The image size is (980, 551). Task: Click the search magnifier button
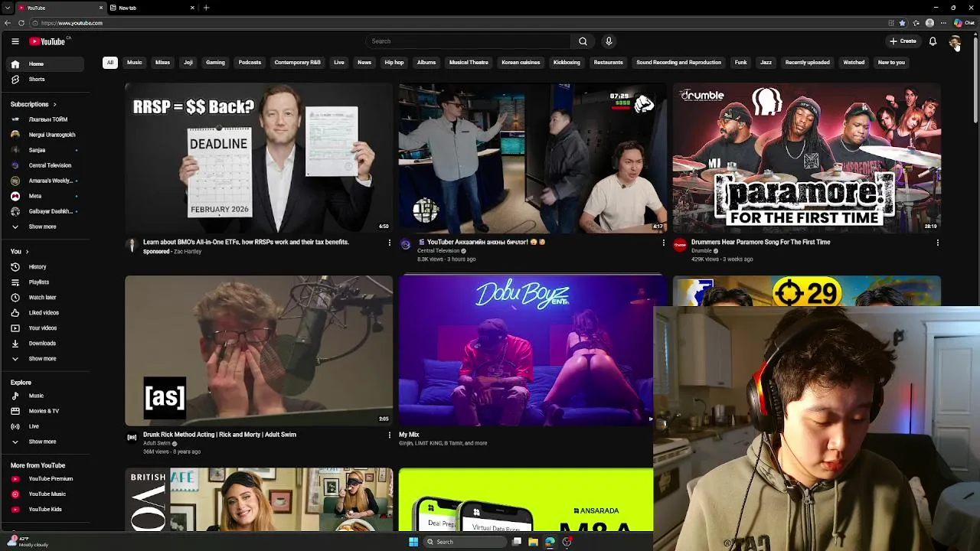(583, 41)
